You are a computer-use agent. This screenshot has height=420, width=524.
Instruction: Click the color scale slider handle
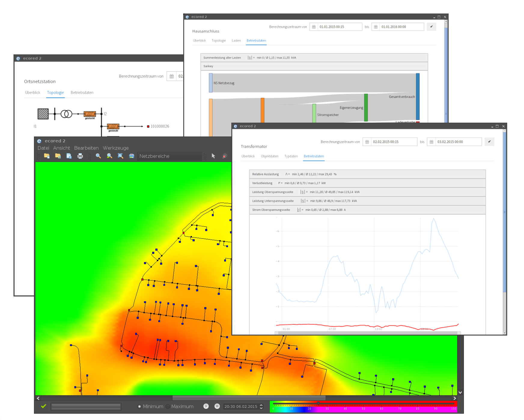pyautogui.click(x=318, y=403)
